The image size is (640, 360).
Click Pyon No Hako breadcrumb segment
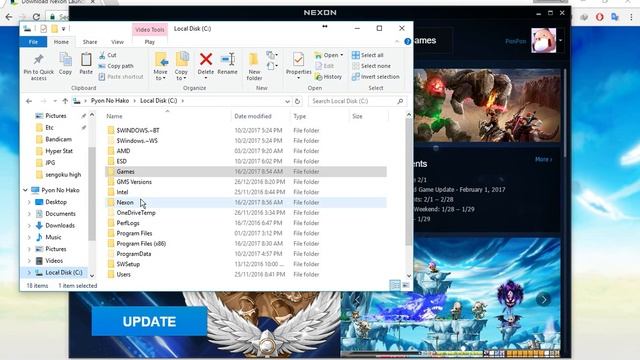110,101
